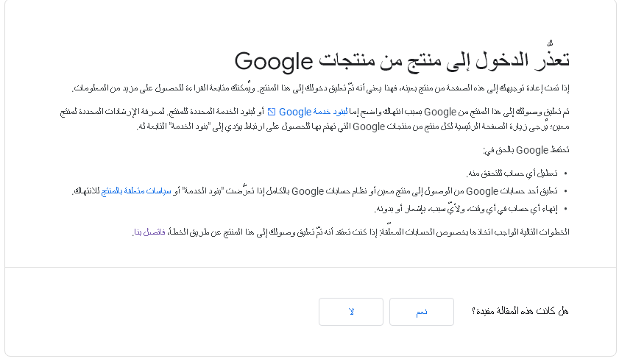Screen dimensions: 619x364
Task: Click the line starting معين؛ يُرجى زيارة الصفحة الرئيسية
Action: (x=353, y=126)
